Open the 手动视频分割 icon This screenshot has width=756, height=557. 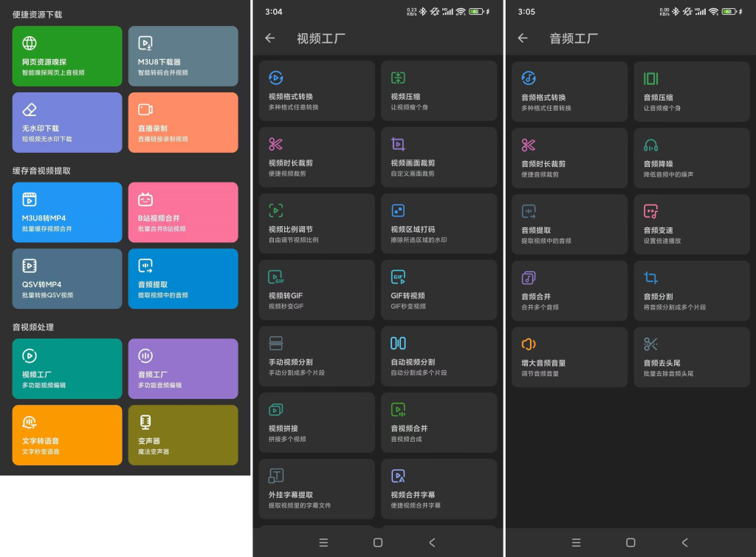pyautogui.click(x=276, y=343)
